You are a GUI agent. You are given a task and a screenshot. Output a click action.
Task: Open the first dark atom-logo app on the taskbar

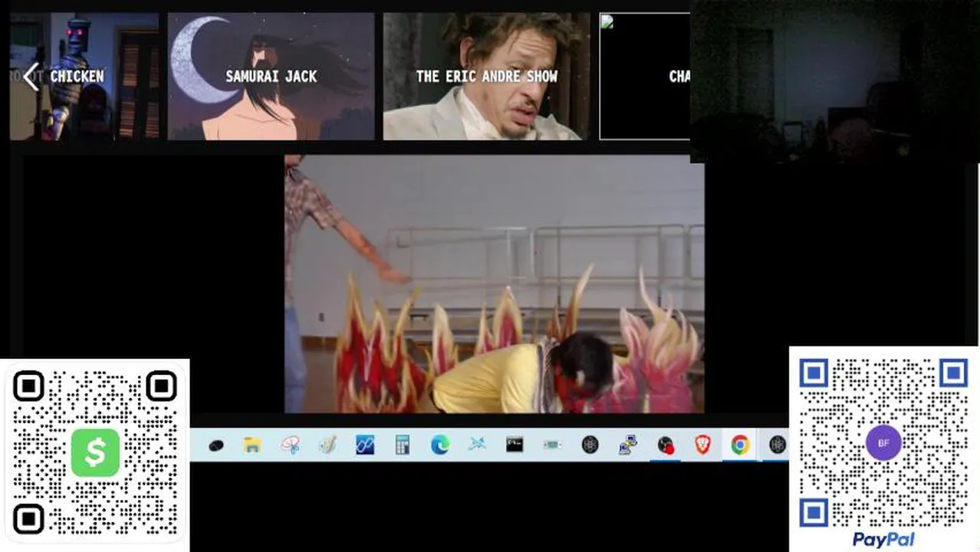(x=590, y=445)
